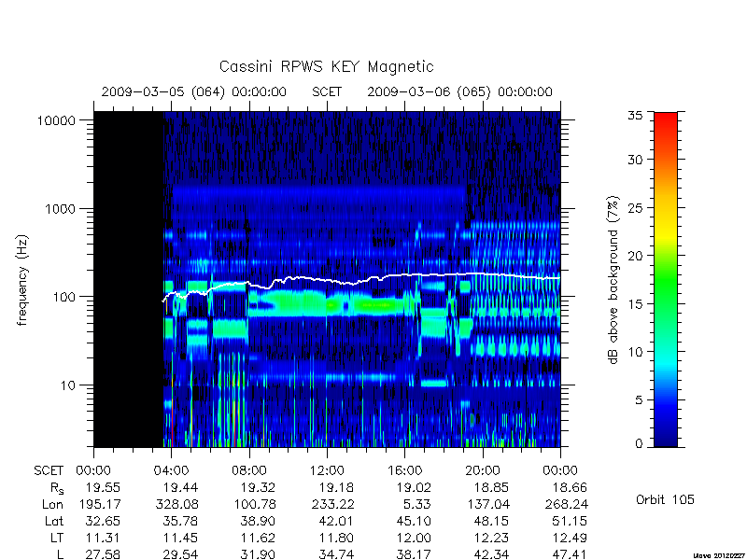
Task: Select the end date '2009-03-06 (065) 00:00:00'
Action: point(459,91)
